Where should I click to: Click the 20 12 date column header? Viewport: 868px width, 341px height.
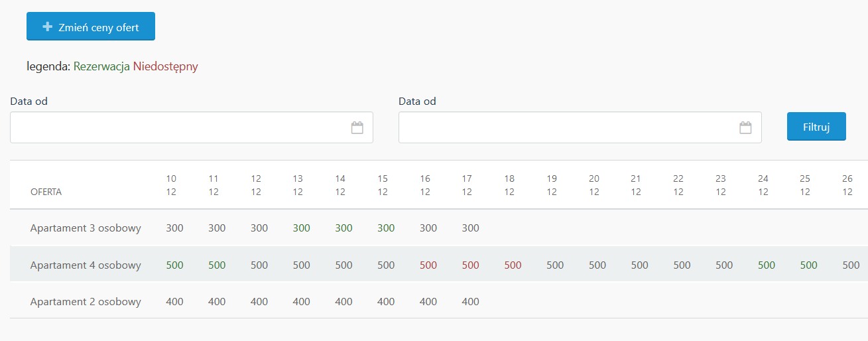593,185
